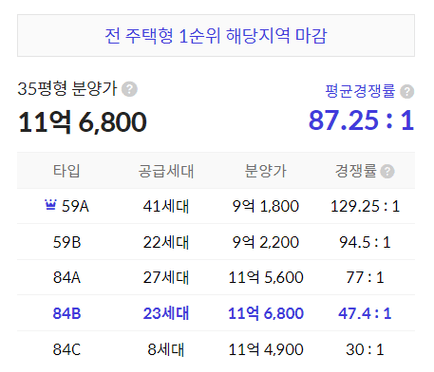The width and height of the screenshot is (434, 372).
Task: Click the 분양가 column header
Action: click(x=265, y=171)
